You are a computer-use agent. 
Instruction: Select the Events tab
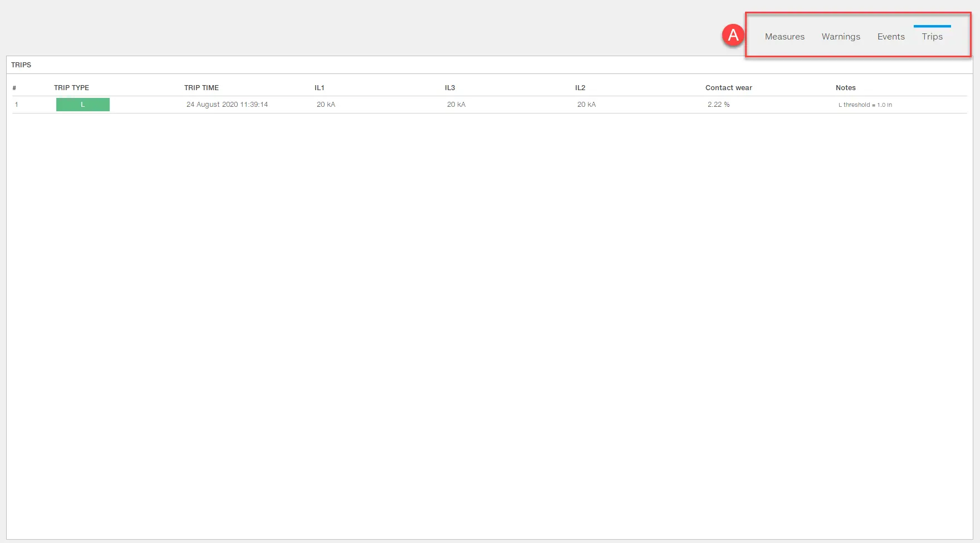tap(890, 37)
